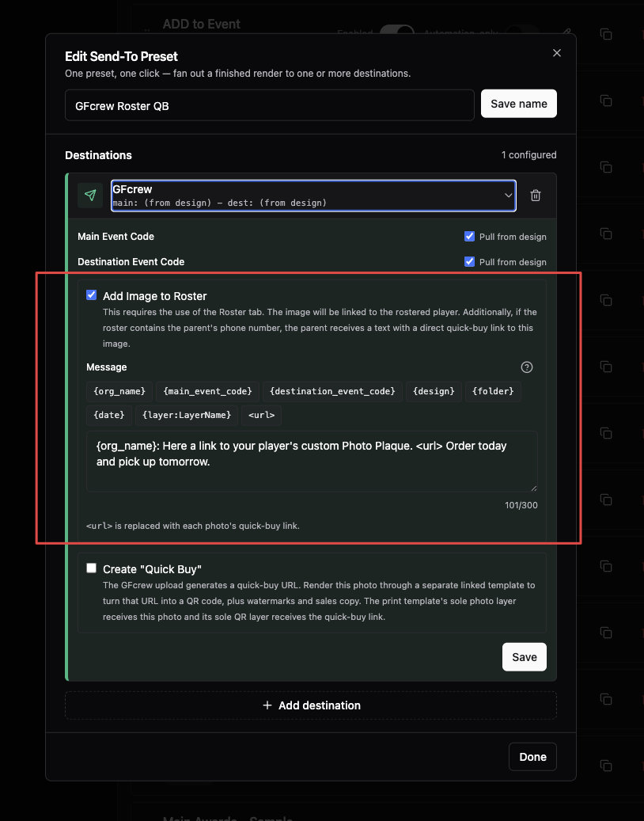Uncheck Pull from design for Destination Event Code
This screenshot has width=644, height=821.
click(469, 261)
